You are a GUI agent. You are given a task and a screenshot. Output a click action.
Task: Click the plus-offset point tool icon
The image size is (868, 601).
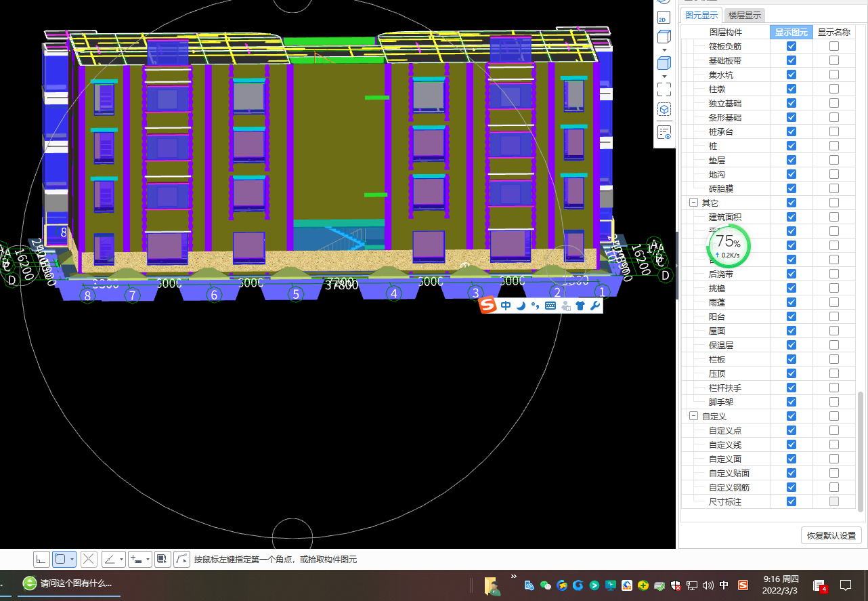tap(136, 559)
